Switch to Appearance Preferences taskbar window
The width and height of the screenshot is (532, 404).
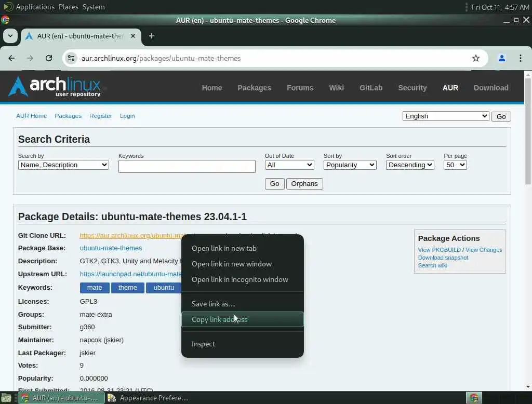coord(149,398)
